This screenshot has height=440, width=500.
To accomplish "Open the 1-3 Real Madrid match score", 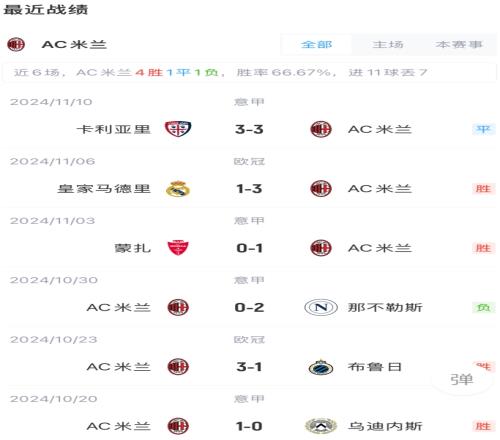I will point(249,189).
